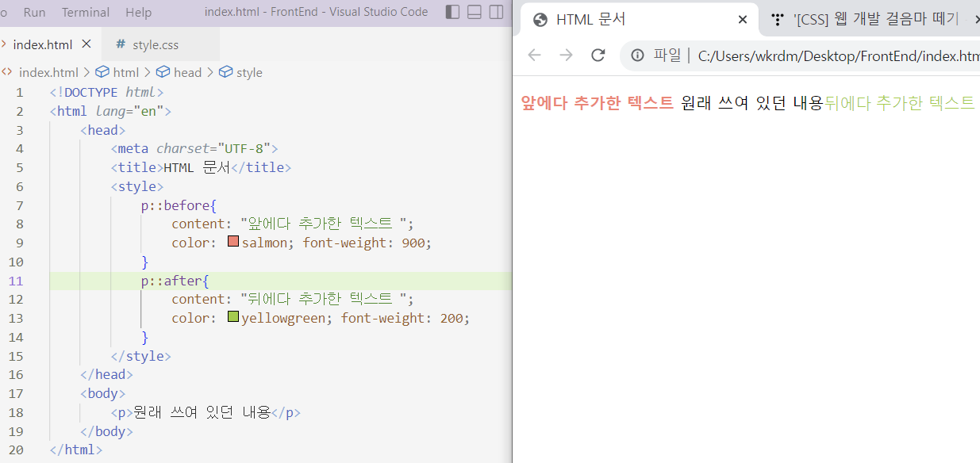Click index.html in the breadcrumb
Screen dimensions: 980x463
tap(48, 72)
